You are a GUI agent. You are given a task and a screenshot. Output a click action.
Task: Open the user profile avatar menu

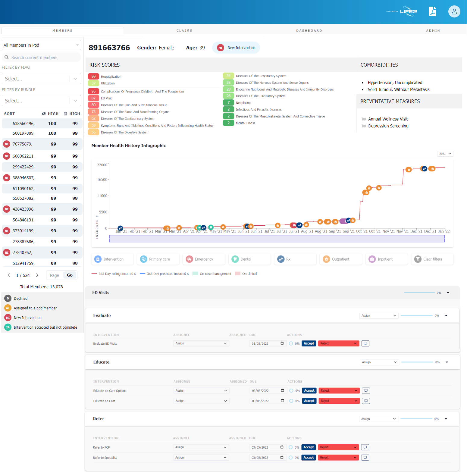tap(454, 11)
